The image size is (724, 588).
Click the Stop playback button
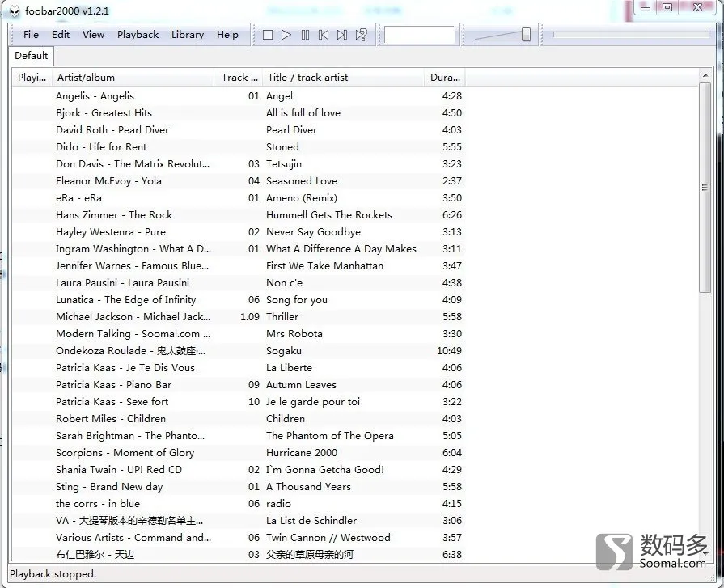coord(267,35)
